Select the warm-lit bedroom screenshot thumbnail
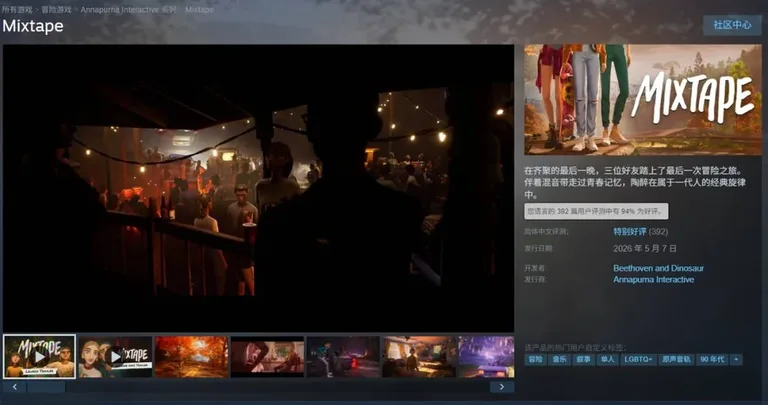This screenshot has height=405, width=768. coord(419,357)
